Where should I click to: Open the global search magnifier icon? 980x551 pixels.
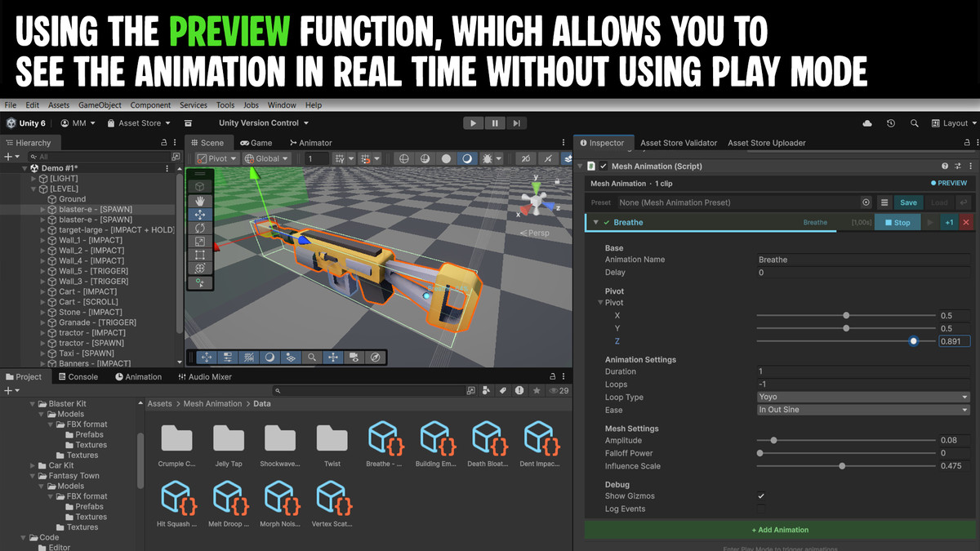(914, 123)
